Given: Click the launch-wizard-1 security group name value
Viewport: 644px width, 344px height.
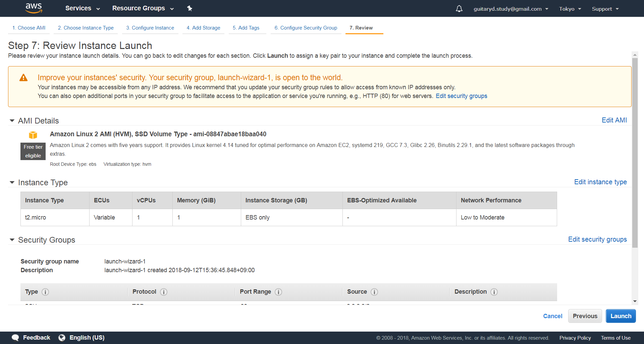Looking at the screenshot, I should click(x=125, y=261).
